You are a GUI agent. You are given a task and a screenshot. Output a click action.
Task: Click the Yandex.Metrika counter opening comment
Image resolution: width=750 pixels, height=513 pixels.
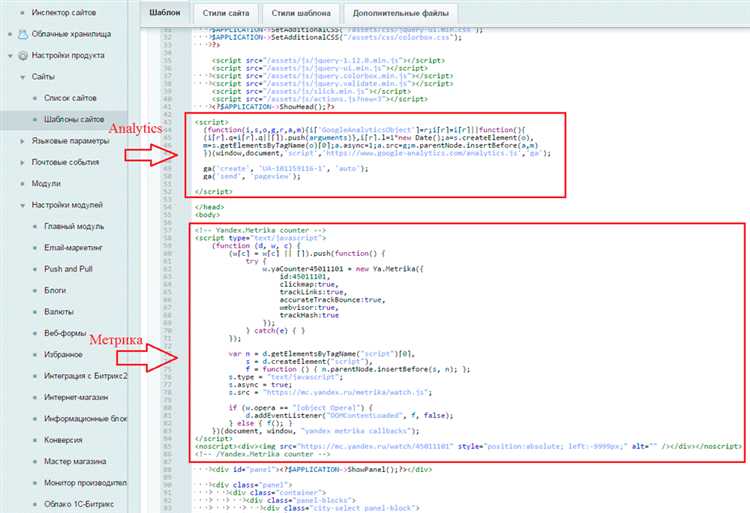(x=260, y=230)
